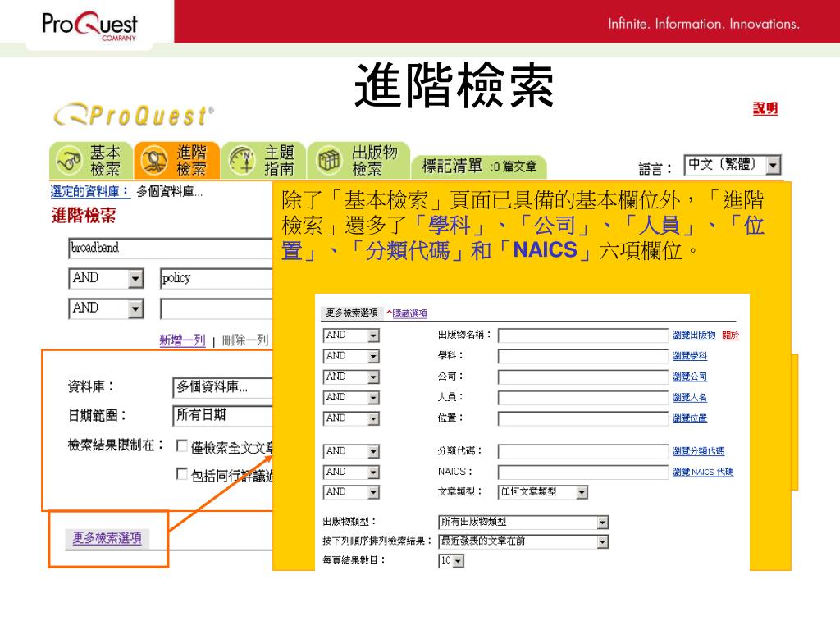This screenshot has width=840, height=630.
Task: Click the 學科 input field
Action: coord(583,357)
